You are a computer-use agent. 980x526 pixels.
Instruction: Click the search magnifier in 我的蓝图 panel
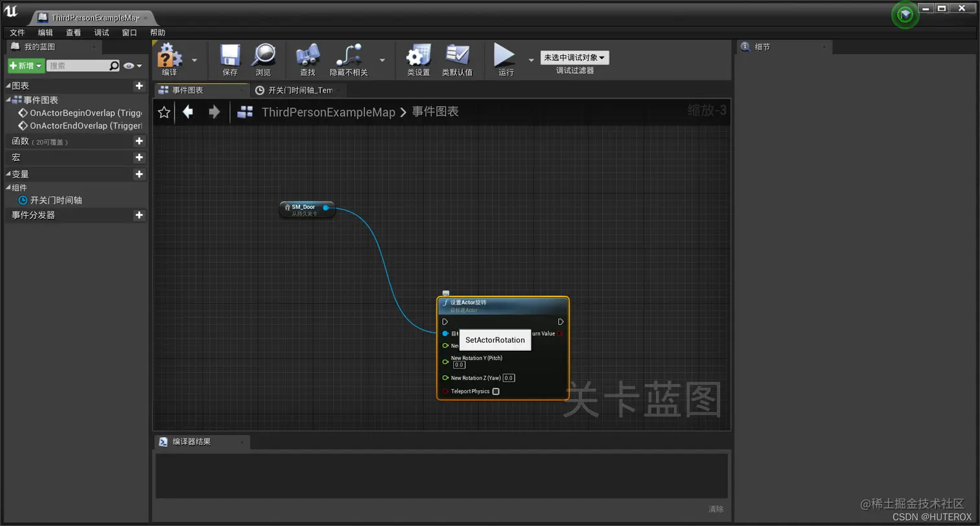coord(114,66)
